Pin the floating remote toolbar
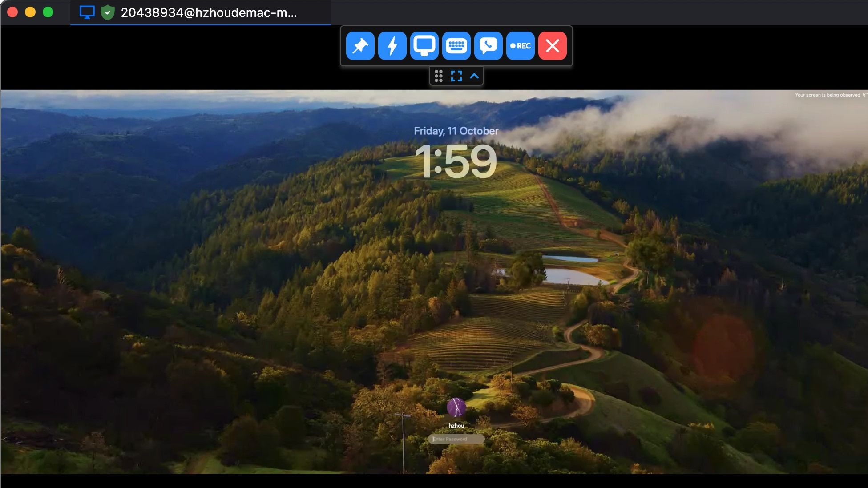Viewport: 868px width, 488px height. tap(360, 45)
